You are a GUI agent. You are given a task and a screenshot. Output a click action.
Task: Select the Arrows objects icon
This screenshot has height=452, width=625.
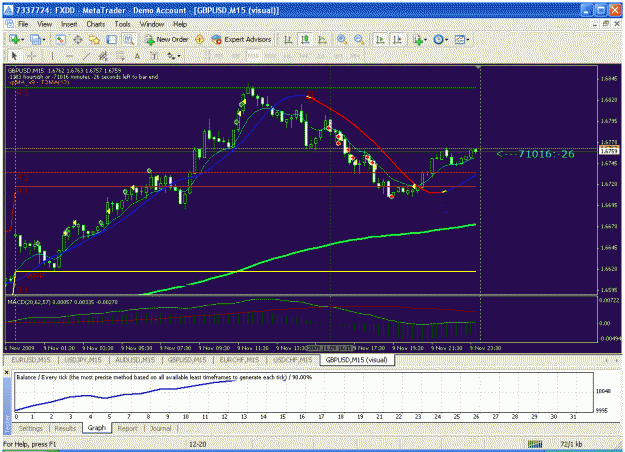(x=171, y=56)
